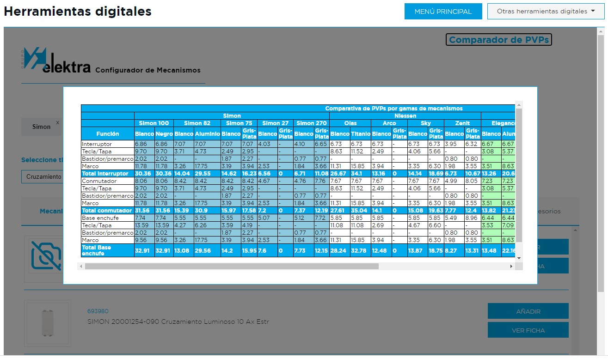This screenshot has width=608, height=364.
Task: Remove the Simon filter tag
Action: click(x=58, y=122)
